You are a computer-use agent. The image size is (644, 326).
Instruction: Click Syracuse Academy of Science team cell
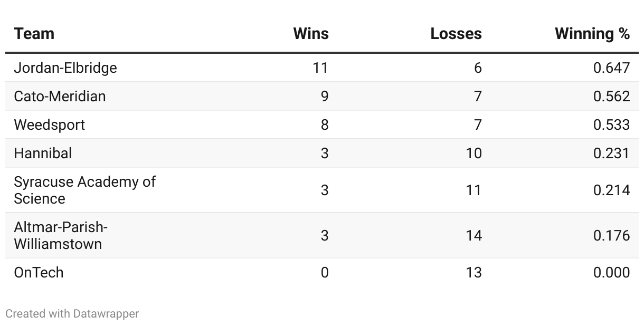(85, 190)
